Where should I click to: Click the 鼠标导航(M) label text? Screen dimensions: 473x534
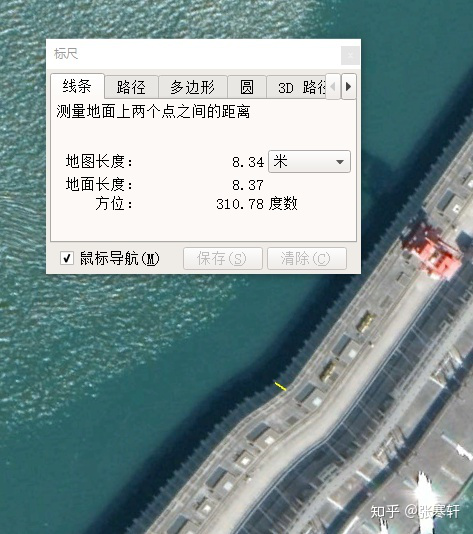(x=120, y=258)
